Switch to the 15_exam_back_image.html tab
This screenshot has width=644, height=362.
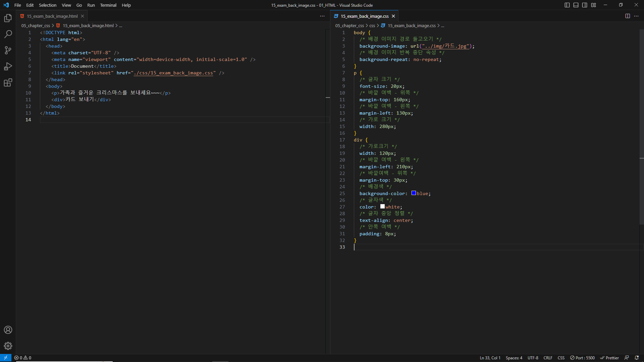pyautogui.click(x=52, y=16)
